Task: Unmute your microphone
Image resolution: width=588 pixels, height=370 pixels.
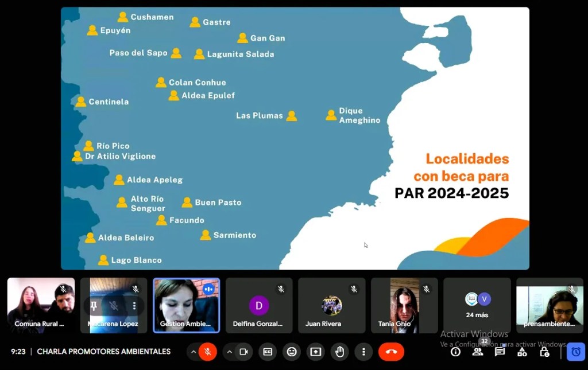Action: pyautogui.click(x=206, y=352)
